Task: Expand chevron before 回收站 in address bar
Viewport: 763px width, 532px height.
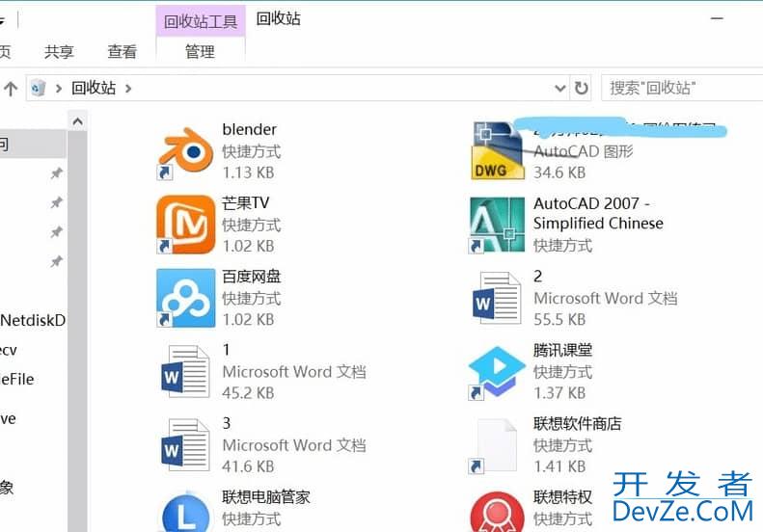Action: pyautogui.click(x=59, y=88)
